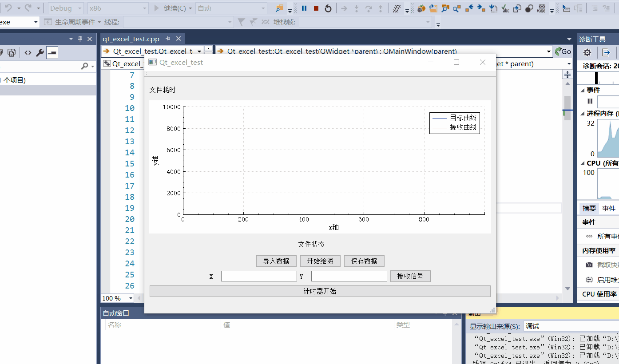
Task: Click the 启用堆分析 option
Action: 602,280
